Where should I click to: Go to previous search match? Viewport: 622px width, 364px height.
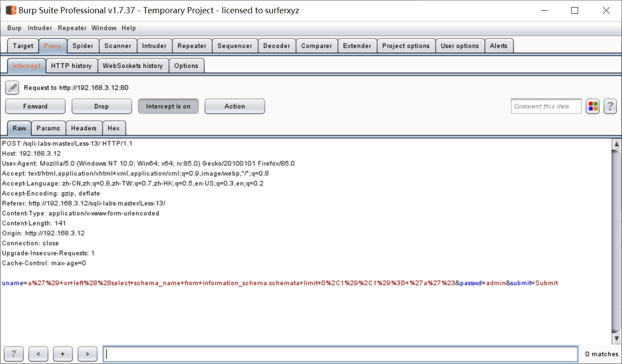tap(39, 354)
